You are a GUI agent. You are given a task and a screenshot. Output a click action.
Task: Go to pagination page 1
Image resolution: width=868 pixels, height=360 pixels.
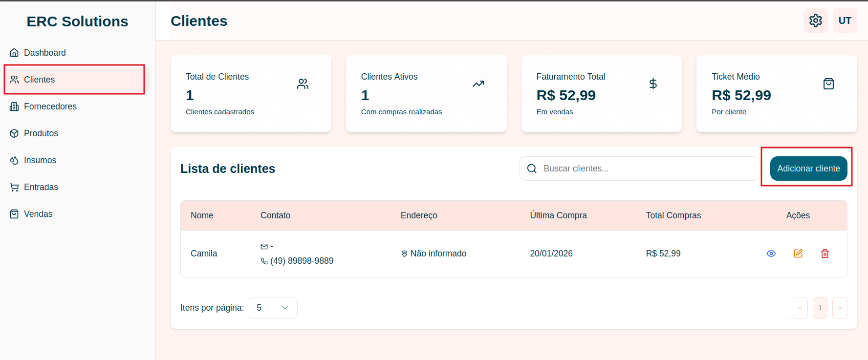pos(820,308)
